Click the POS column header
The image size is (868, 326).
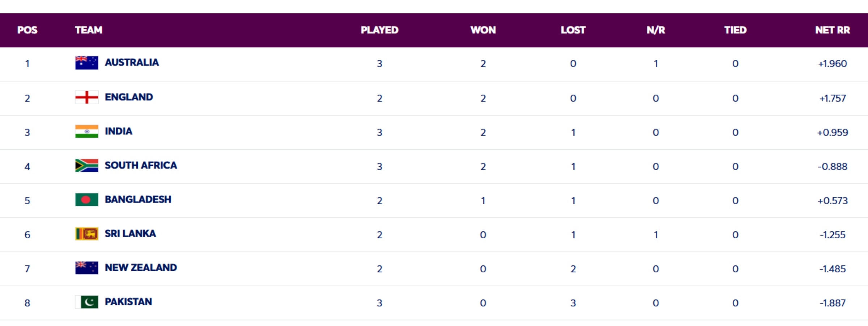pyautogui.click(x=27, y=30)
